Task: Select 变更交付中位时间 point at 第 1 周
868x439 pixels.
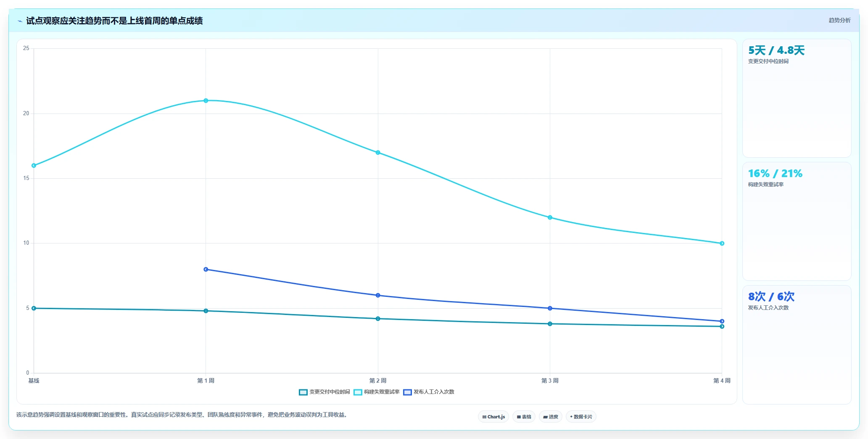Action: click(206, 311)
